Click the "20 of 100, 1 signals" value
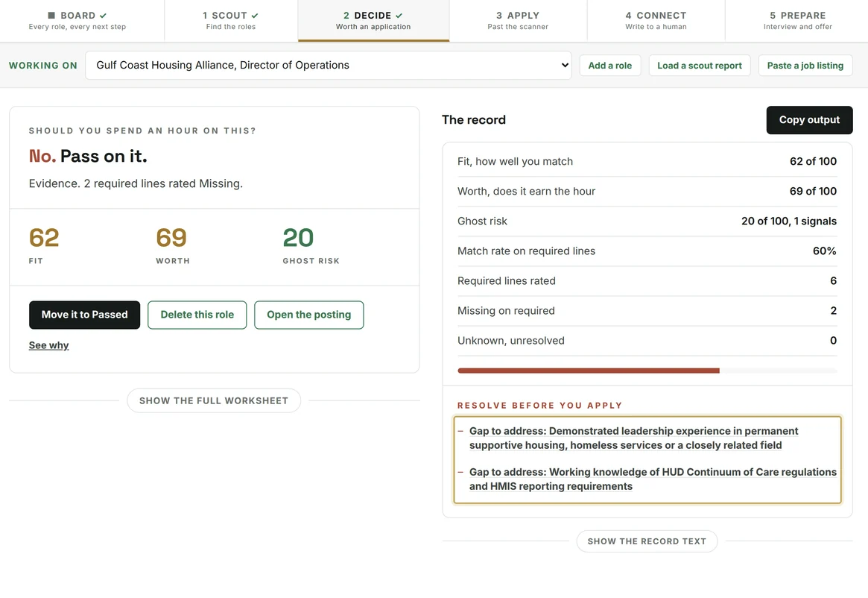Viewport: 868px width, 598px height. (x=789, y=221)
